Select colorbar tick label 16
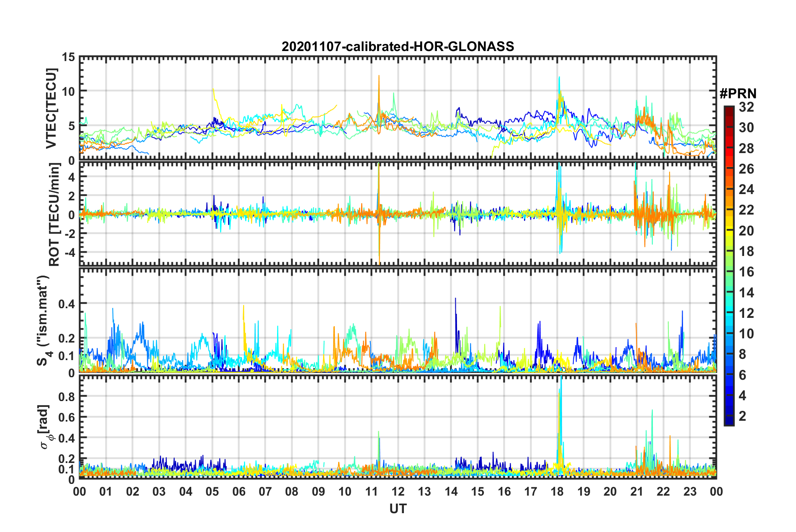Viewport: 796px width, 532px height. click(x=746, y=272)
